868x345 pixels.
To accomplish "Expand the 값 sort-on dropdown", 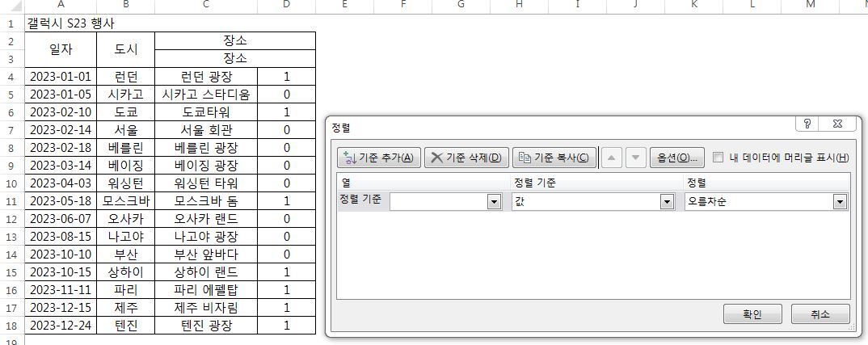I will point(667,201).
